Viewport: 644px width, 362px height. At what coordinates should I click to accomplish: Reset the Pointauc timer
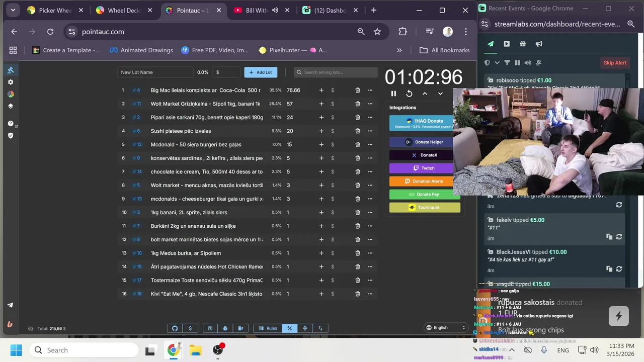click(x=409, y=94)
